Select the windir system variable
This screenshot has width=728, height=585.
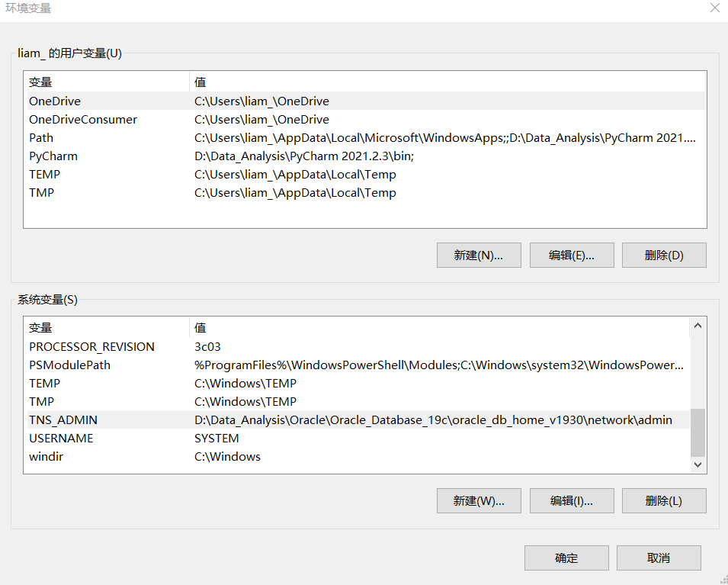pos(358,456)
